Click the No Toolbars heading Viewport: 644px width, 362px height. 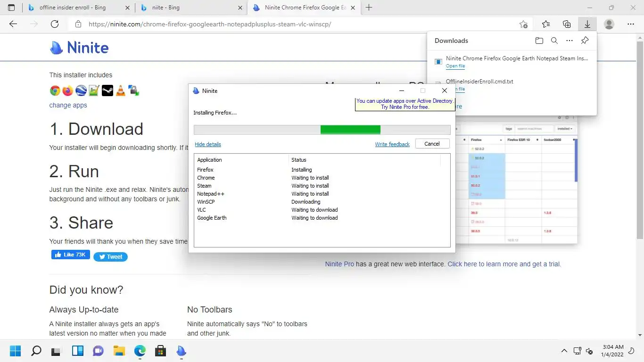pos(210,310)
